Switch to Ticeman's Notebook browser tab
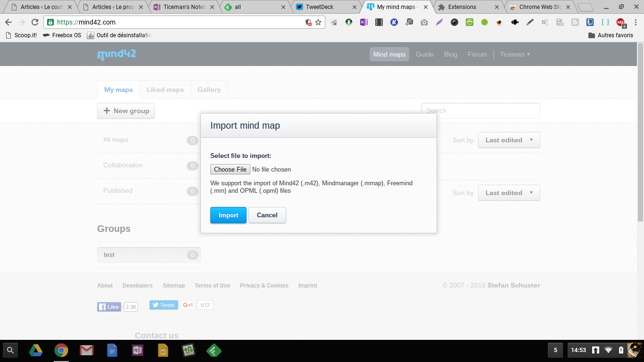Screen dimensions: 644x362 pos(183,7)
